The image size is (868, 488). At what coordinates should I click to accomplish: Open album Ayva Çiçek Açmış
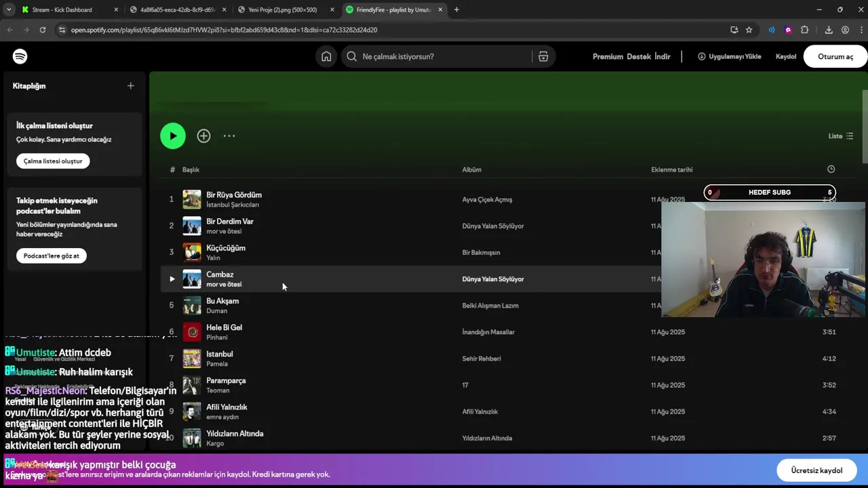click(x=487, y=199)
